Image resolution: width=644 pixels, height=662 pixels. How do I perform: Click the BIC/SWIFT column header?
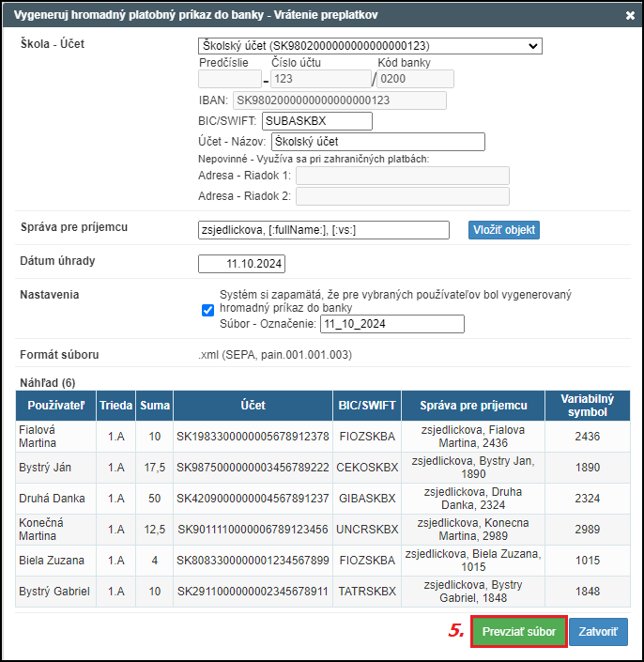pyautogui.click(x=367, y=406)
